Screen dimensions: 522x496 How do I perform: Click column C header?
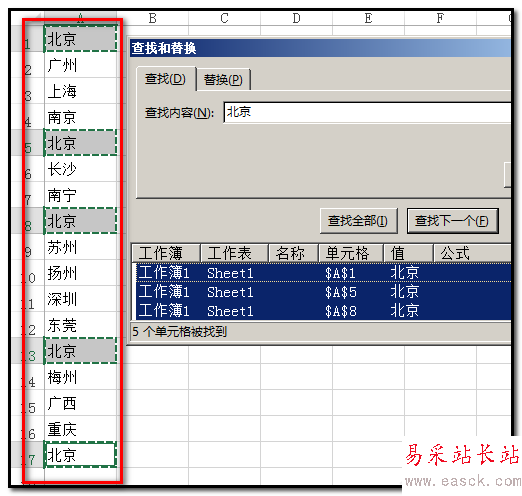pyautogui.click(x=224, y=18)
